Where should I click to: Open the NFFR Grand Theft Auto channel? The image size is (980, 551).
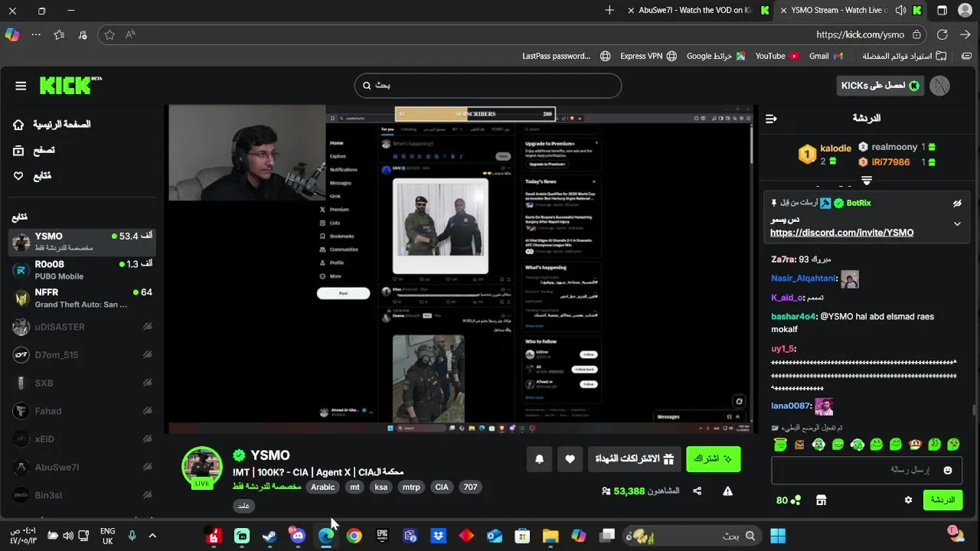[82, 298]
